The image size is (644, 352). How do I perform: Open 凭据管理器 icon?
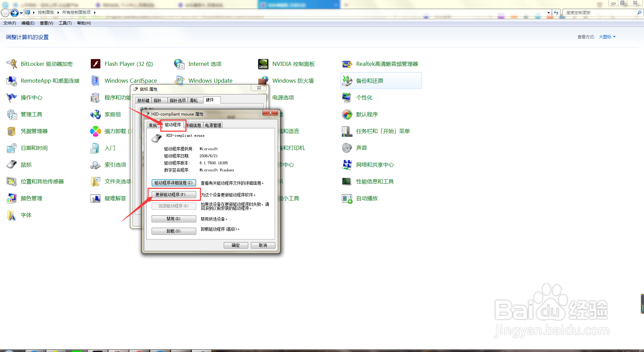click(12, 131)
